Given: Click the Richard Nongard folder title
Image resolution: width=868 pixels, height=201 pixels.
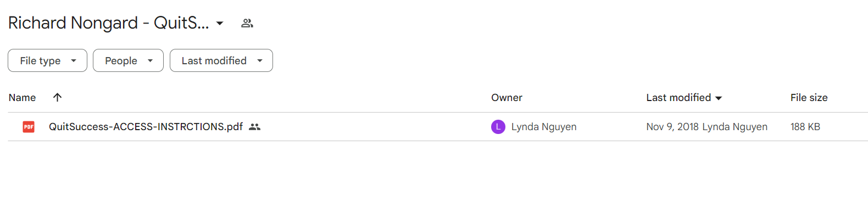Looking at the screenshot, I should click(108, 23).
